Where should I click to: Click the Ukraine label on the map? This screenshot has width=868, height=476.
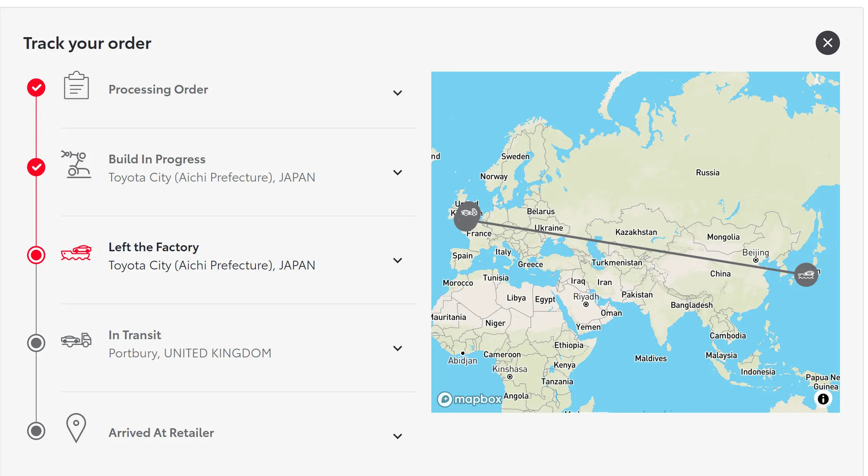click(548, 228)
